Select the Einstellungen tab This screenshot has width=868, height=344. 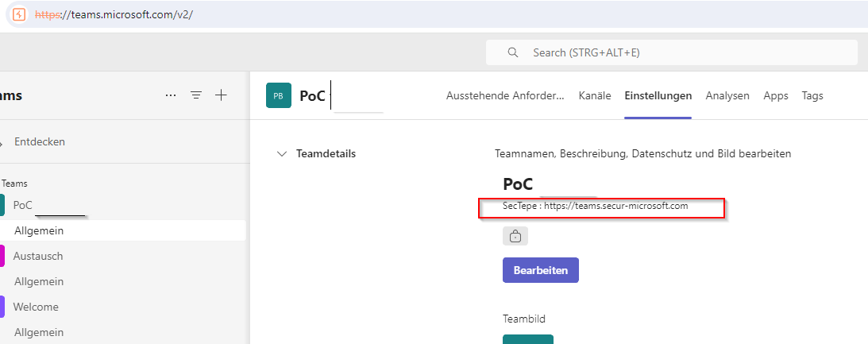point(658,96)
